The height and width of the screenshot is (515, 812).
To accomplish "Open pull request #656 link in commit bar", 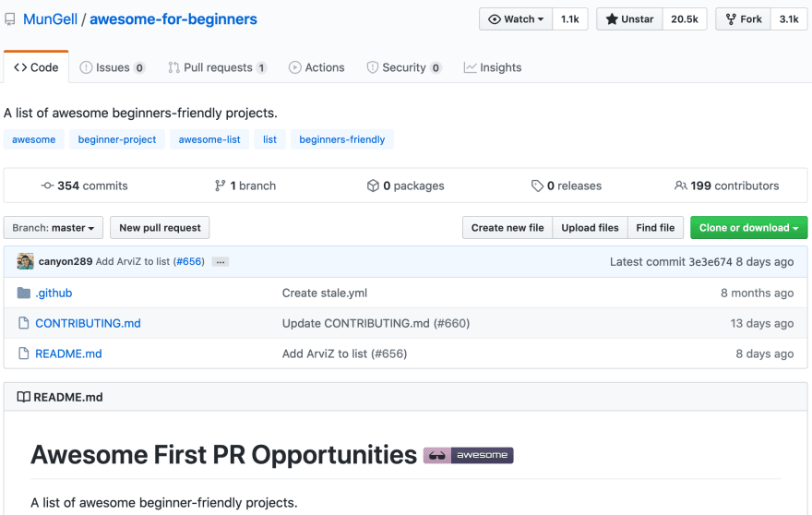I will pyautogui.click(x=189, y=261).
